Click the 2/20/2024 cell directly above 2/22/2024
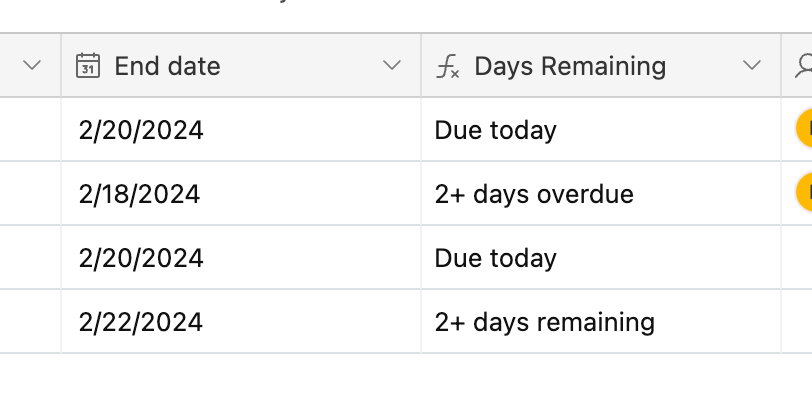The image size is (812, 410). tap(241, 257)
